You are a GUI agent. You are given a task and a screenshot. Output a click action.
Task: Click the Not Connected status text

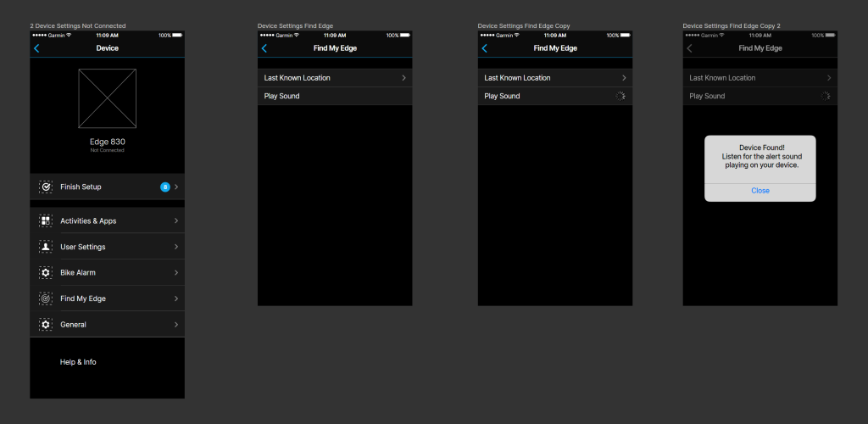click(x=108, y=151)
